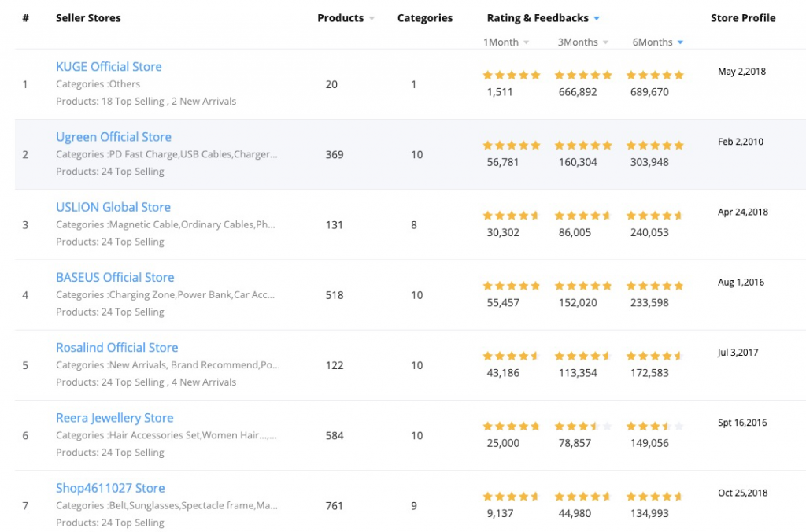Click Rosalind 1Month star rating

510,357
